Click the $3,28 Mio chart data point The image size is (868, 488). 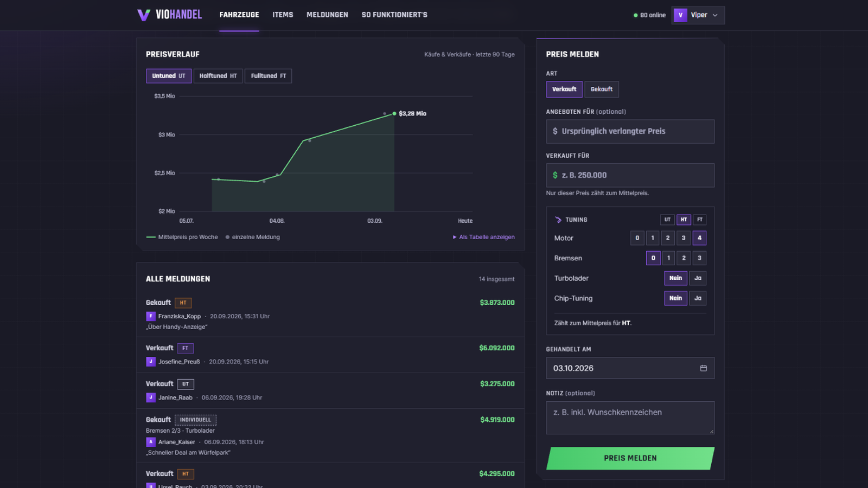(x=394, y=114)
